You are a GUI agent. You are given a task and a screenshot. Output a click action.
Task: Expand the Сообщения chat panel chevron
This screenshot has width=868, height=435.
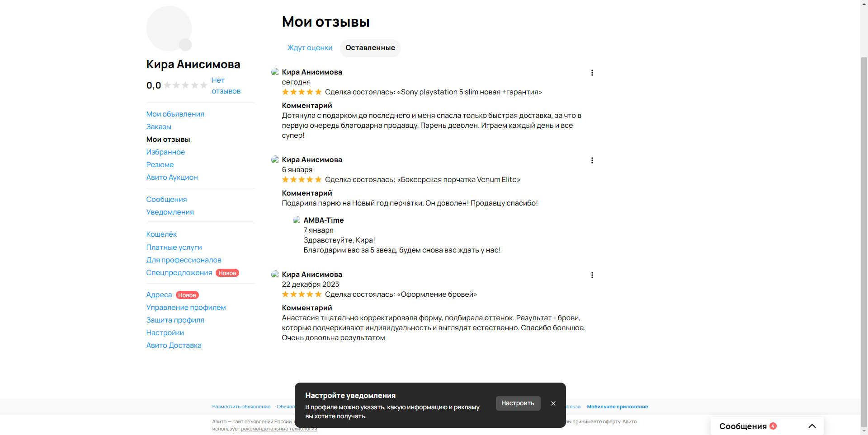811,426
